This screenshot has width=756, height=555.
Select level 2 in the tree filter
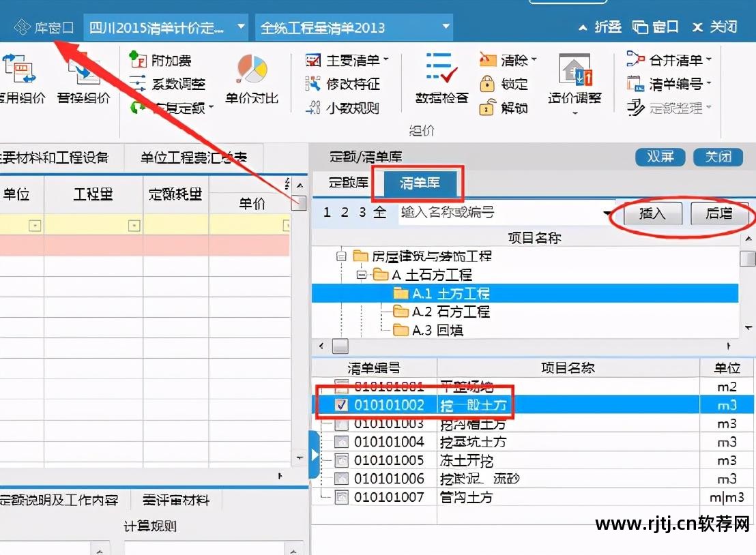(x=345, y=212)
